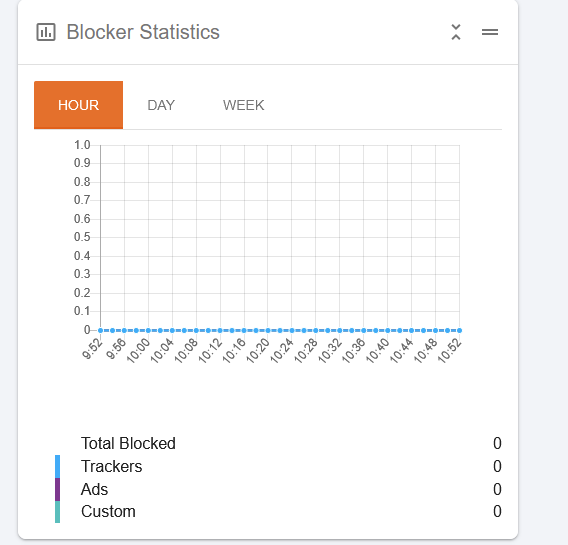Click the data point at 10:20
This screenshot has width=568, height=545.
point(268,330)
